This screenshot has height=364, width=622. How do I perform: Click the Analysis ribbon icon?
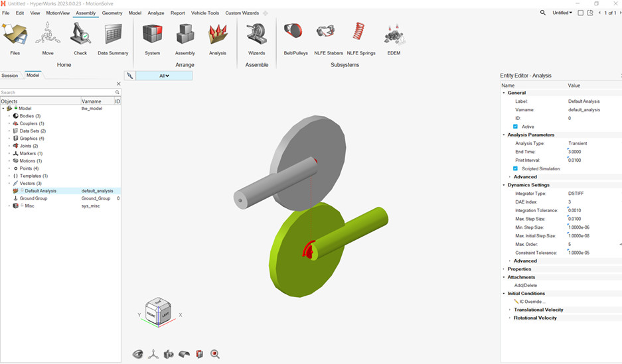(218, 34)
